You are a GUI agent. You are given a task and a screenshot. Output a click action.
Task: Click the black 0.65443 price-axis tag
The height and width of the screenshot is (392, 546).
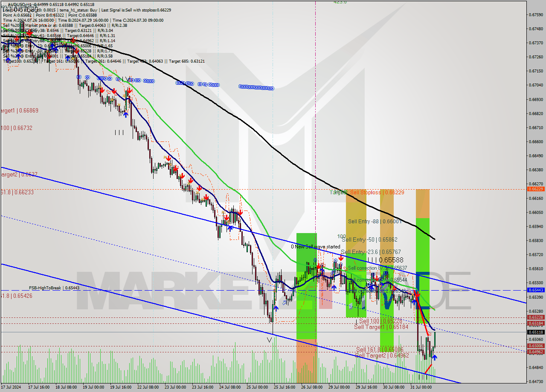tap(535, 290)
